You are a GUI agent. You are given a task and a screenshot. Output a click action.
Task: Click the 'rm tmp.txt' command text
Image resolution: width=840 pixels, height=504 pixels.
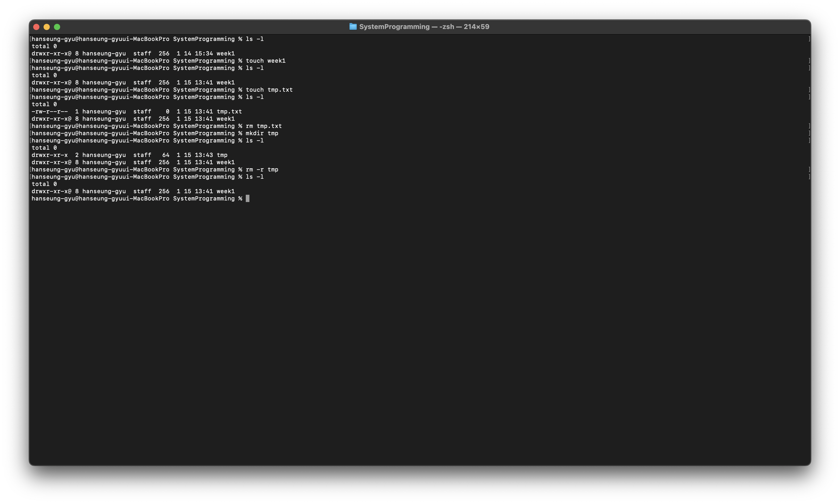tap(263, 126)
